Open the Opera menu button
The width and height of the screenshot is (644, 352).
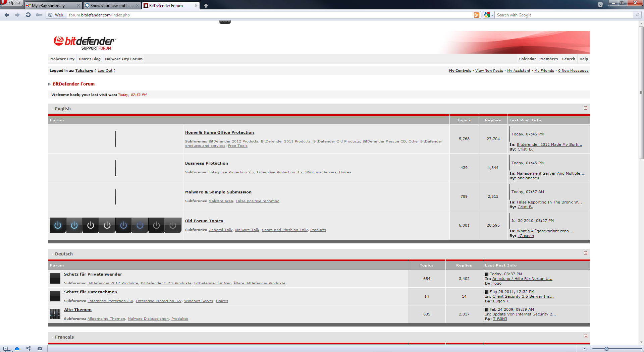[11, 3]
